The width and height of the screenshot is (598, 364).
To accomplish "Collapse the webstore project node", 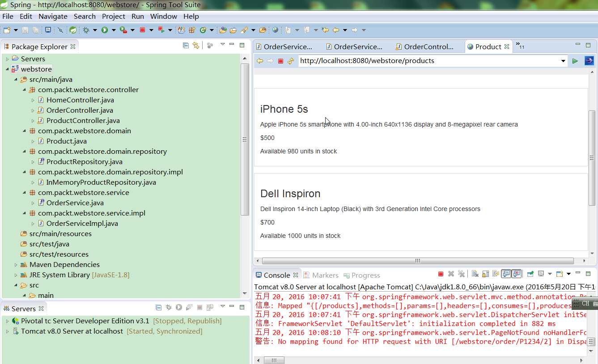I will pos(7,69).
